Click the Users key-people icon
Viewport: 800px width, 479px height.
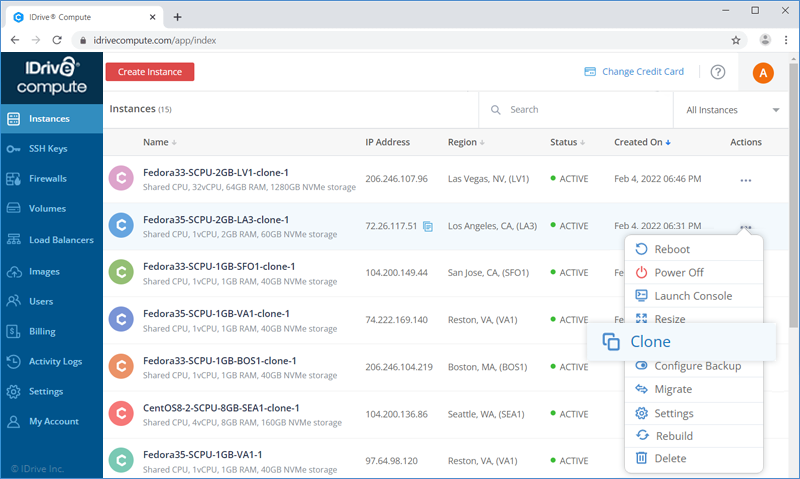(x=14, y=301)
